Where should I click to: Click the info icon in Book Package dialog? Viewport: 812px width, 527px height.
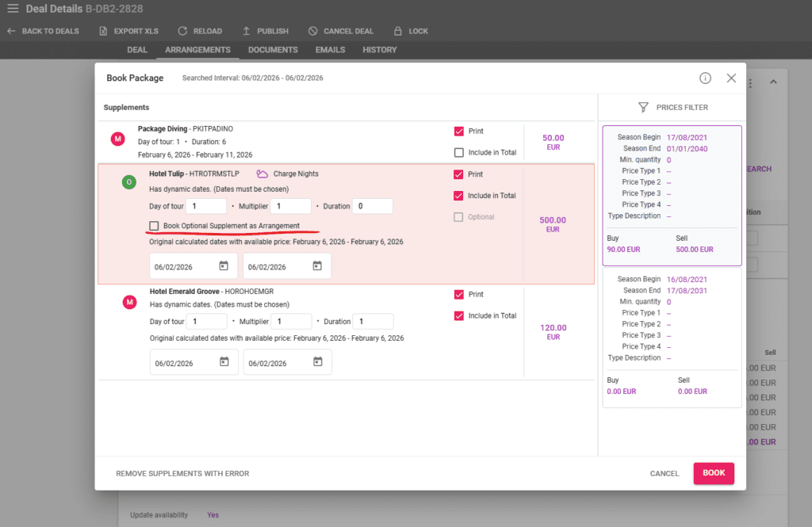(x=705, y=78)
